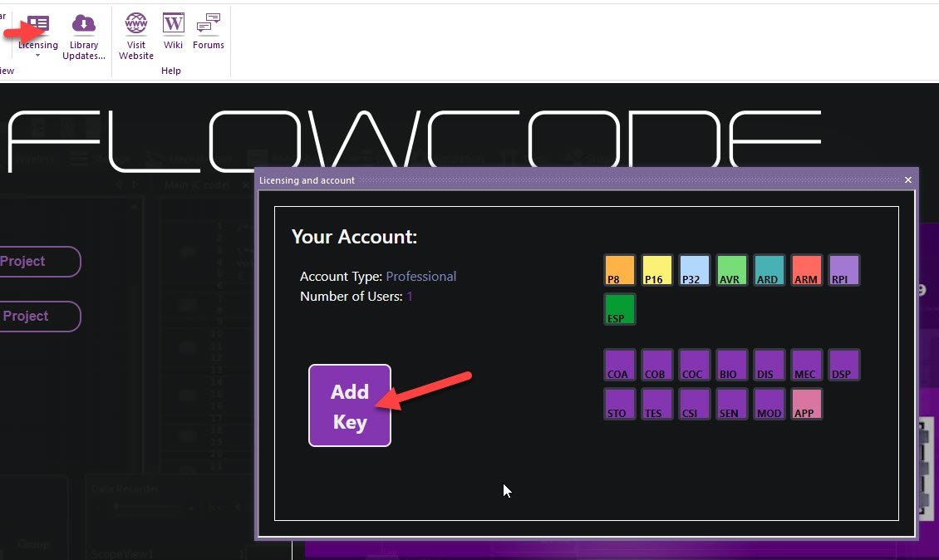Choose the green AVR tile
The height and width of the screenshot is (560, 939).
pos(731,270)
